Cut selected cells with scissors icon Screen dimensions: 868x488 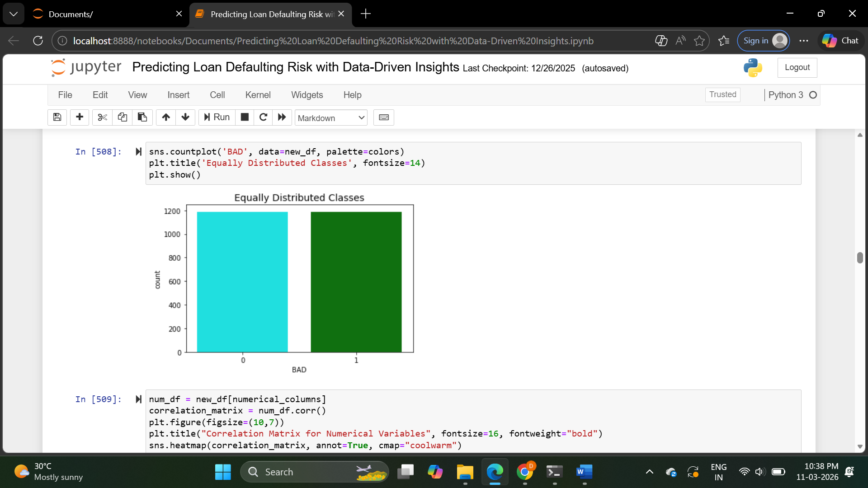click(x=102, y=117)
